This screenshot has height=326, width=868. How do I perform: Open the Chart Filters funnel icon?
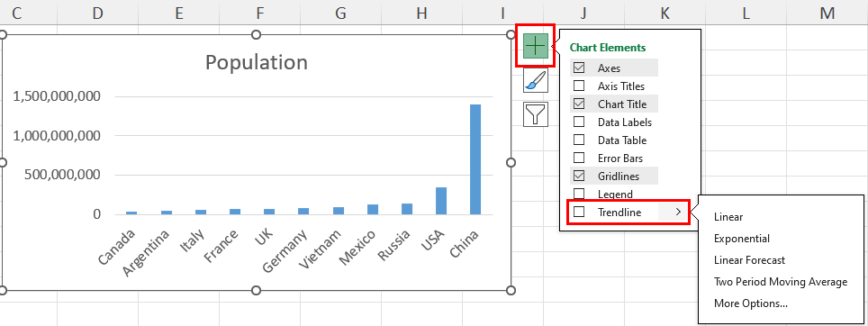[x=536, y=114]
